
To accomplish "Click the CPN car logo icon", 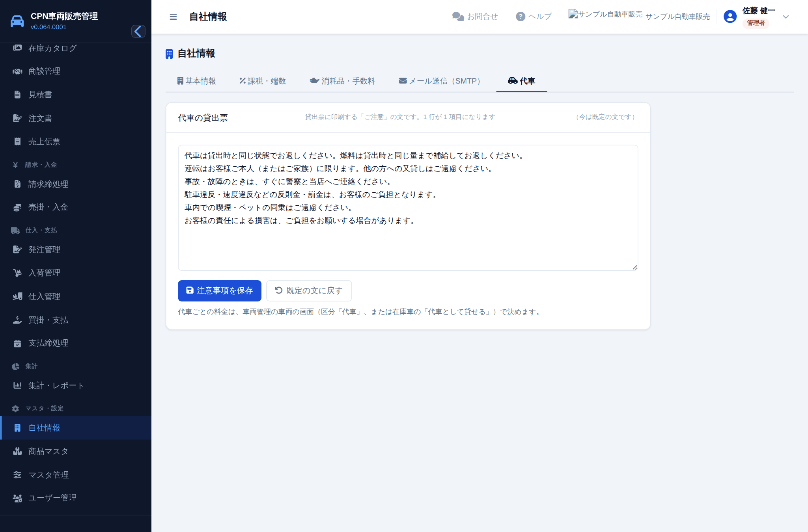I will tap(17, 21).
